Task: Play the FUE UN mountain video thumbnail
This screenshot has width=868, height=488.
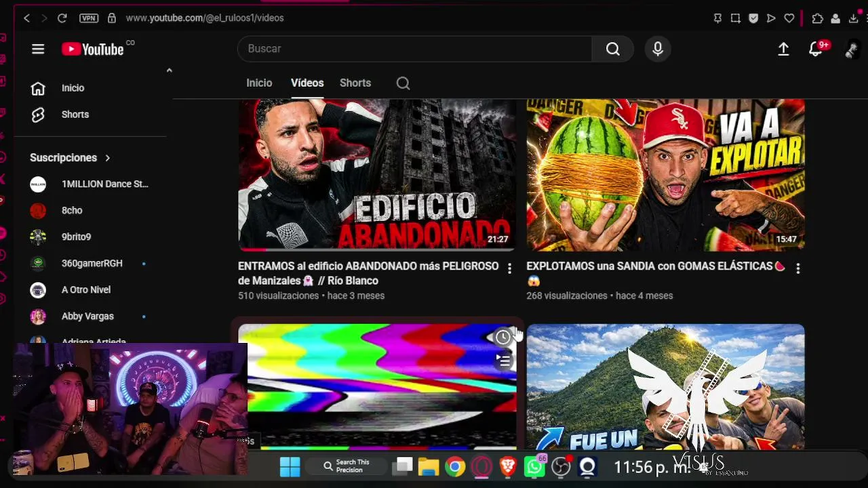Action: (x=665, y=386)
